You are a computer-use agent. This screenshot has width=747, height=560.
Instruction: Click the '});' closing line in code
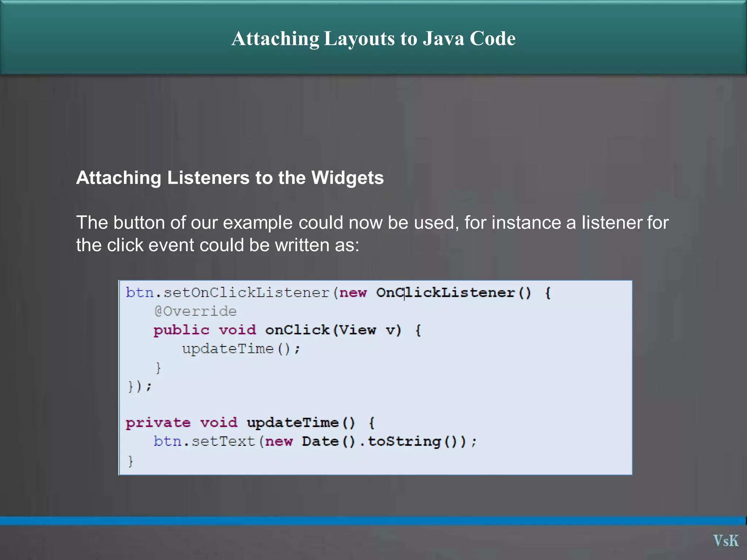(x=139, y=386)
